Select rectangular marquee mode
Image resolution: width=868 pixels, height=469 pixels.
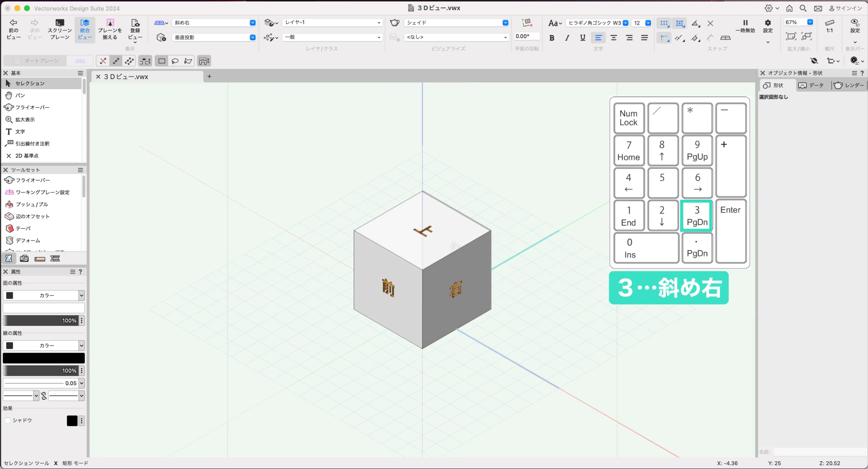[162, 61]
